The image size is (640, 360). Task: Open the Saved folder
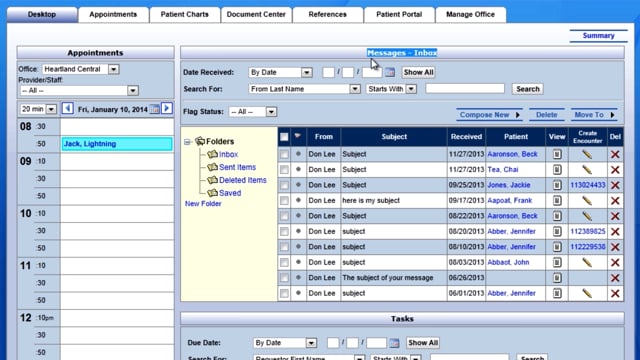tap(230, 193)
